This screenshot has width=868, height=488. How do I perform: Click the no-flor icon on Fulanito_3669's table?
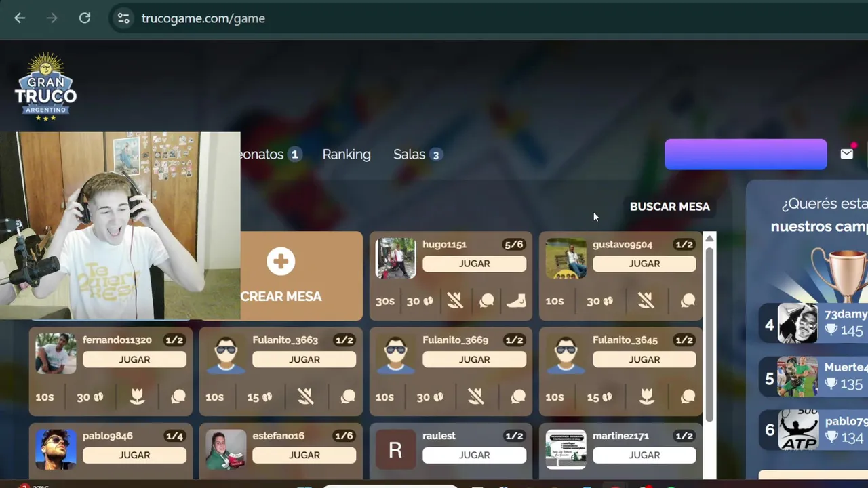476,396
